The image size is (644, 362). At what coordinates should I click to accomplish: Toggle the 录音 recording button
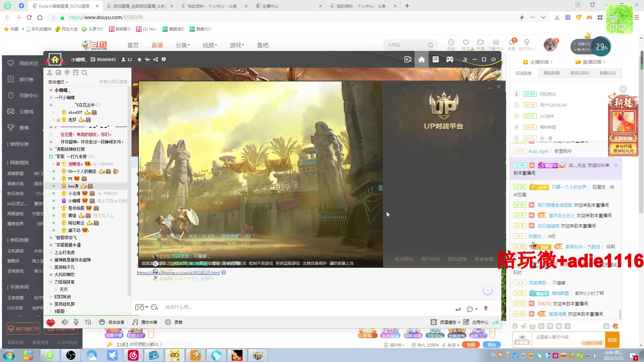(x=174, y=322)
